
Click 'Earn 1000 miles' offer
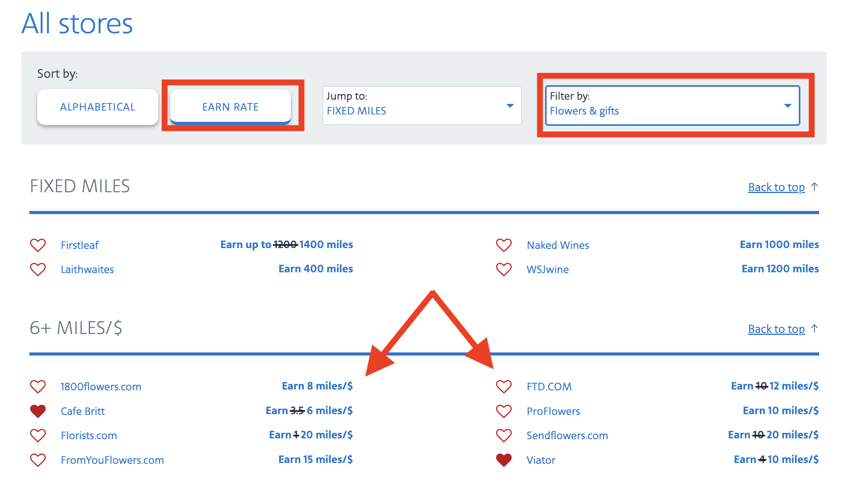click(x=779, y=245)
